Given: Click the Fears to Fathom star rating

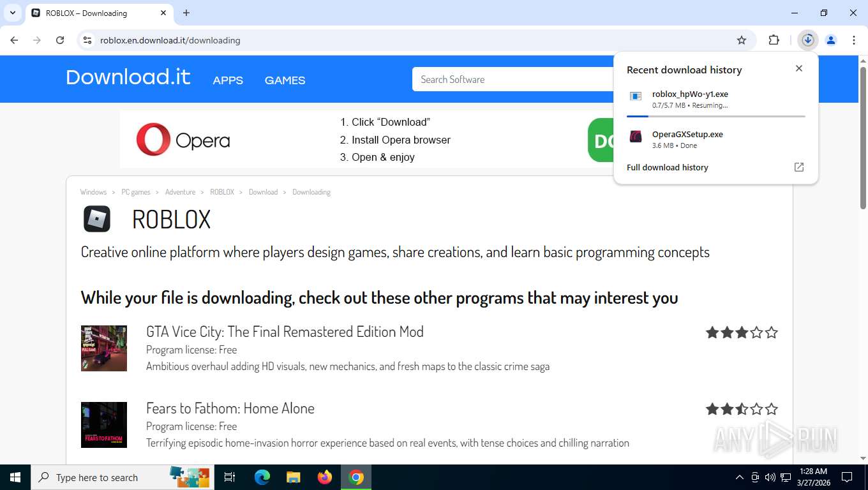Looking at the screenshot, I should (x=742, y=409).
